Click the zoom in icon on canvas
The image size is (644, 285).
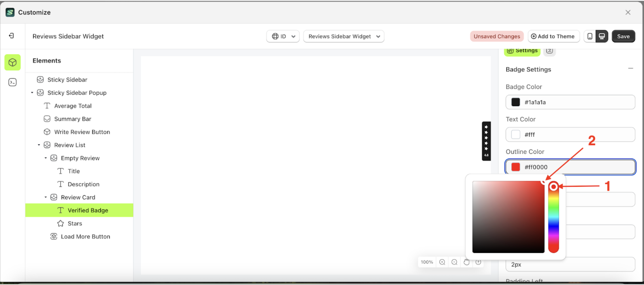(x=442, y=262)
